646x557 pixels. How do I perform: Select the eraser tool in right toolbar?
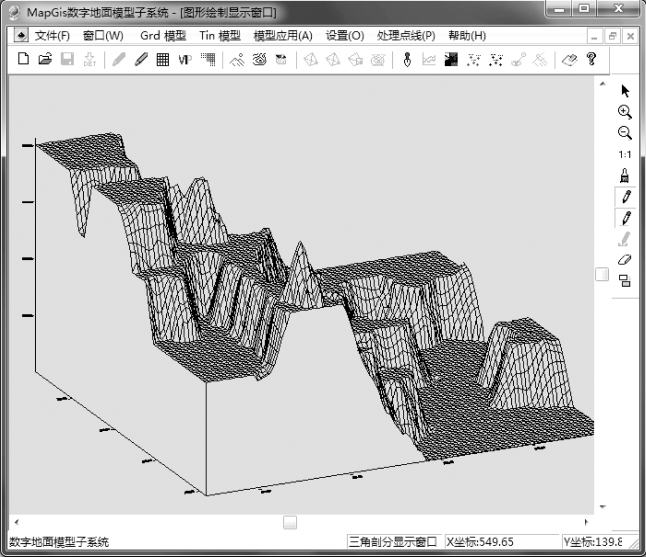(x=625, y=259)
